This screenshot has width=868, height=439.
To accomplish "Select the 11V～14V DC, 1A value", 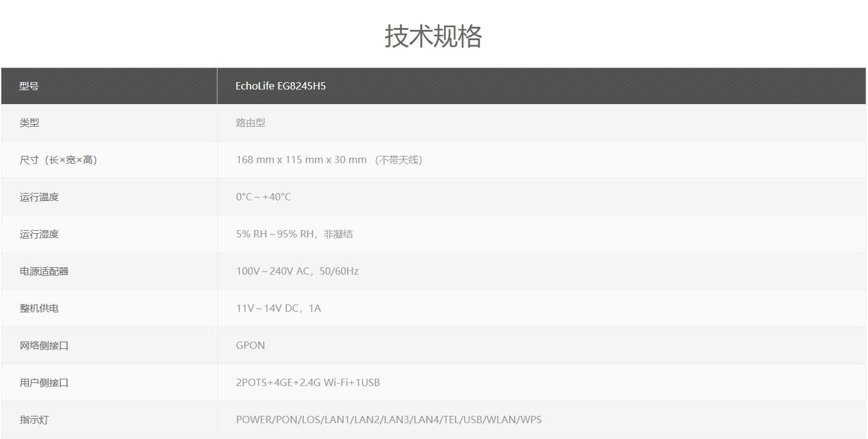I will [x=278, y=309].
